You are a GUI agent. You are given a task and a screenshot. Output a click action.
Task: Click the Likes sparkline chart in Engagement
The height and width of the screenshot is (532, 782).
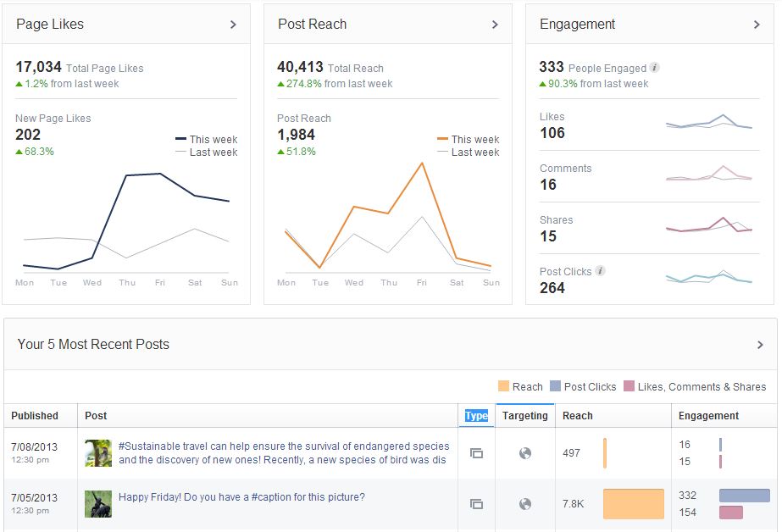[x=708, y=123]
